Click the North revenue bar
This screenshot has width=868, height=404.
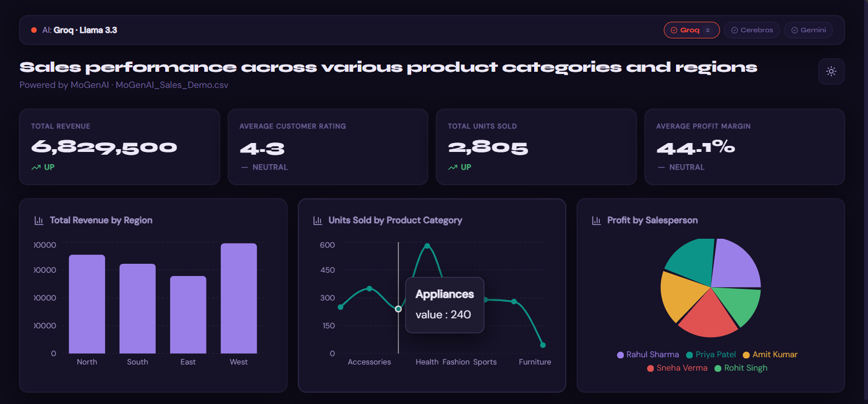point(87,304)
